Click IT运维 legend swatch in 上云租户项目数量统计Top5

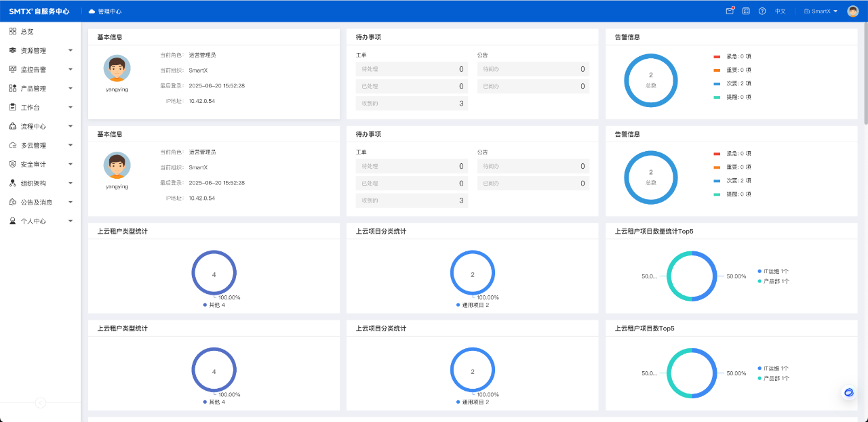tap(759, 272)
